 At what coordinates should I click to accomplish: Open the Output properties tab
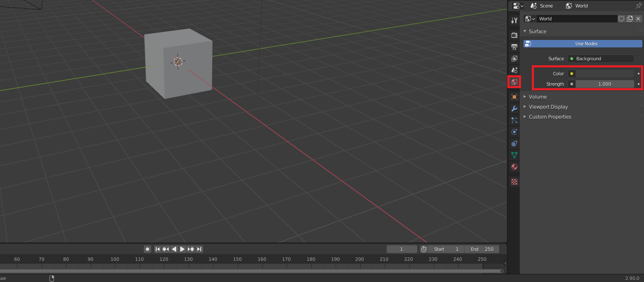pyautogui.click(x=514, y=47)
